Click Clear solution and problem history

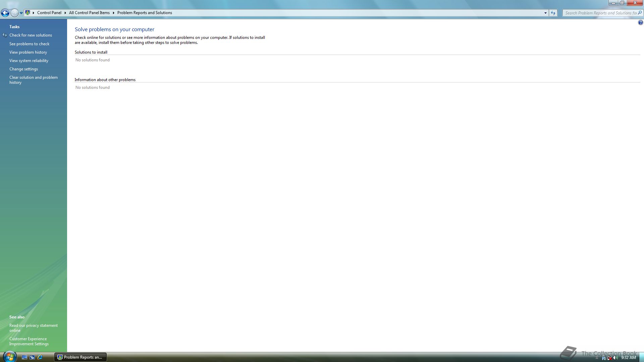tap(34, 80)
